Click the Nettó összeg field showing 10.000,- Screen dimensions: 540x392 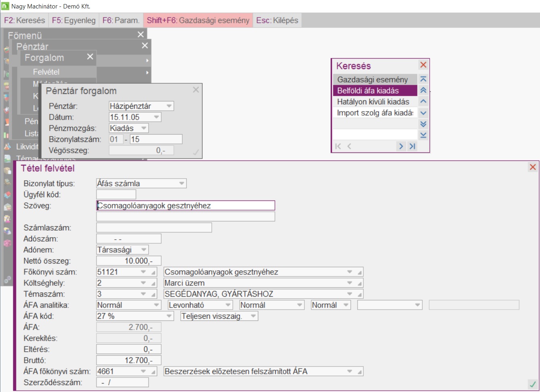coord(129,261)
